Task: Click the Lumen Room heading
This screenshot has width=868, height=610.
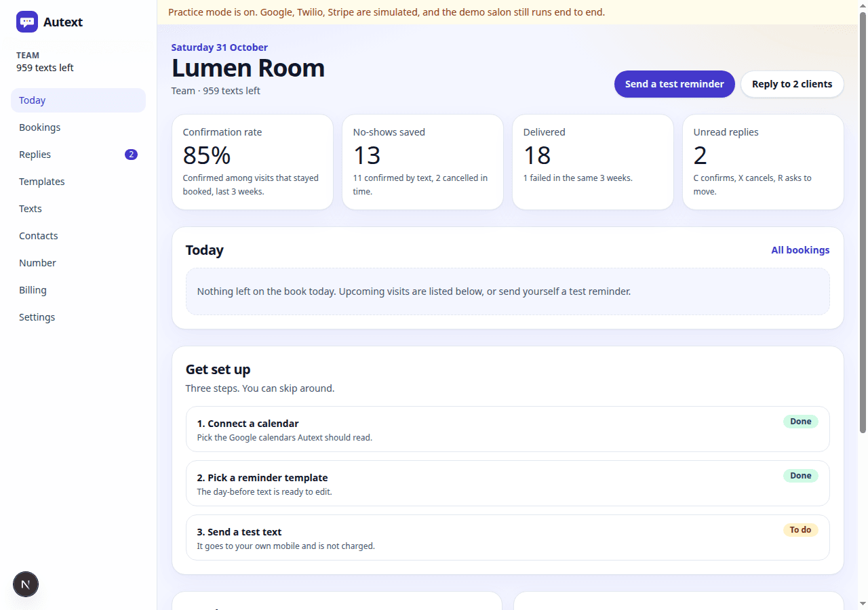Action: click(x=248, y=68)
